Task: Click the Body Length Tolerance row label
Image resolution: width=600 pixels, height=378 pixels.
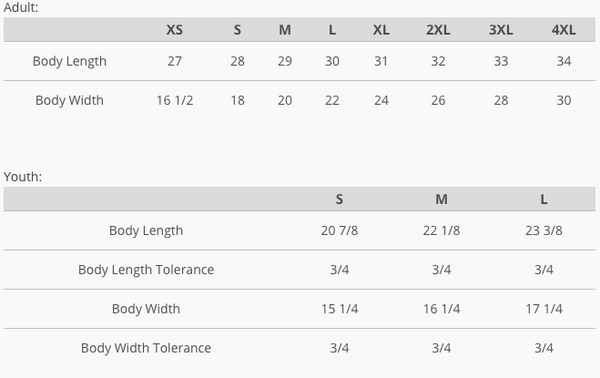Action: tap(146, 270)
